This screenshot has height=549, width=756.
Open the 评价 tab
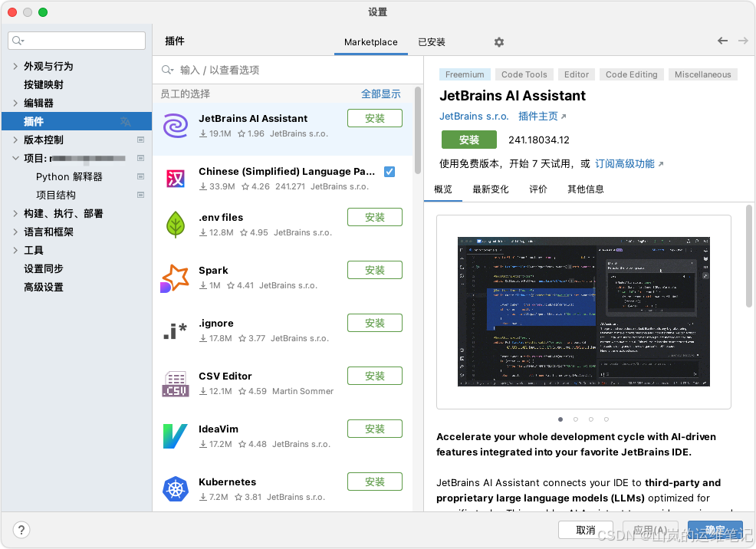click(x=538, y=189)
